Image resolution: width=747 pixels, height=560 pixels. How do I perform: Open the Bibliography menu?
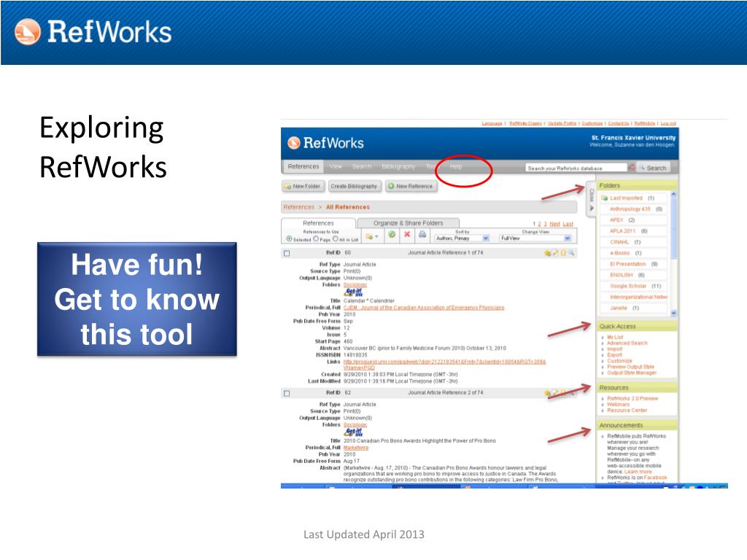click(398, 166)
